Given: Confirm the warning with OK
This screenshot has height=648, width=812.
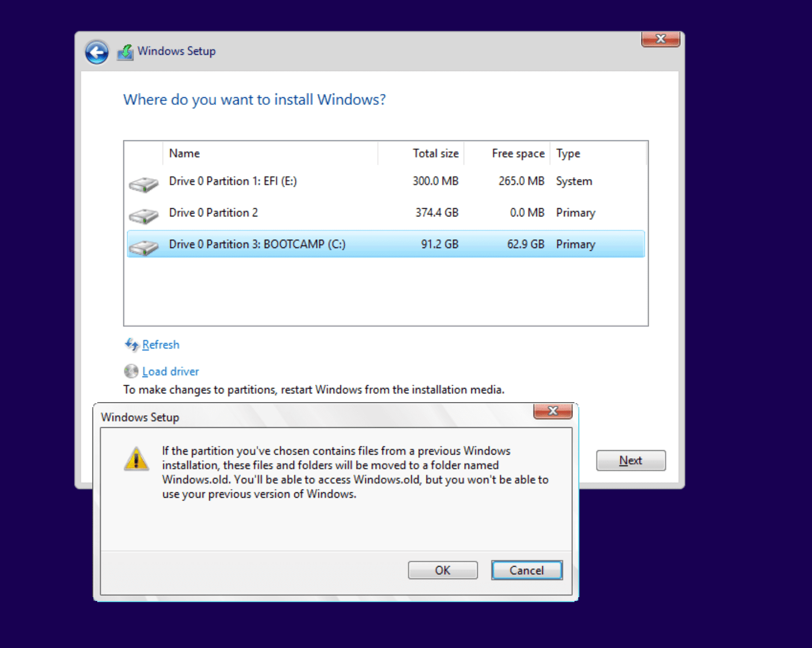Looking at the screenshot, I should (442, 570).
